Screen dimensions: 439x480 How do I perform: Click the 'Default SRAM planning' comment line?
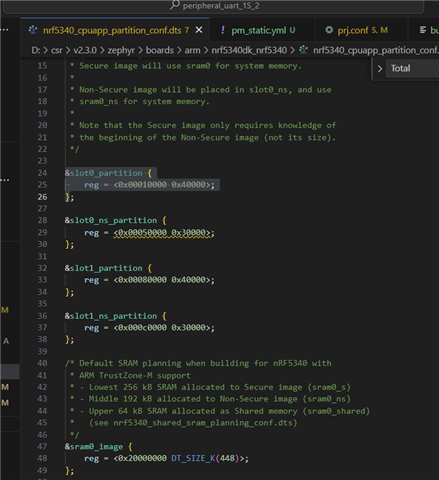(198, 363)
